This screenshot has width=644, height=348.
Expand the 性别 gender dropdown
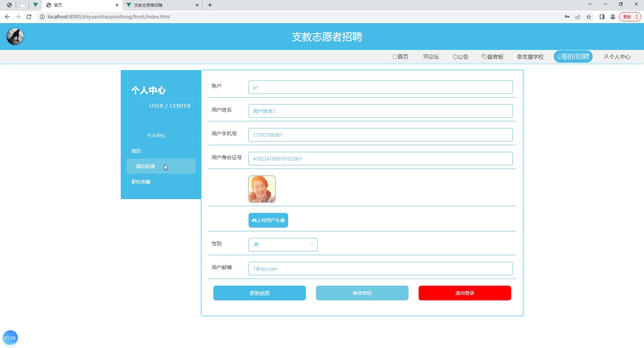(x=283, y=245)
